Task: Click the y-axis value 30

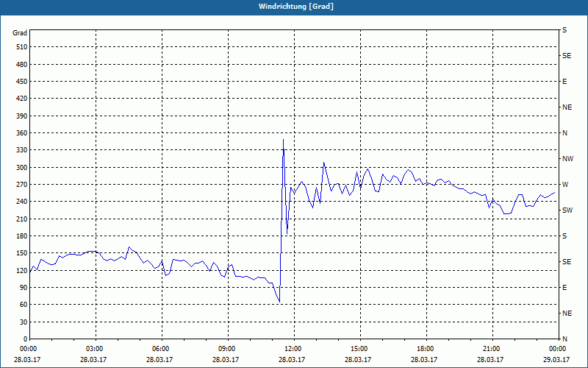Action: [x=24, y=322]
